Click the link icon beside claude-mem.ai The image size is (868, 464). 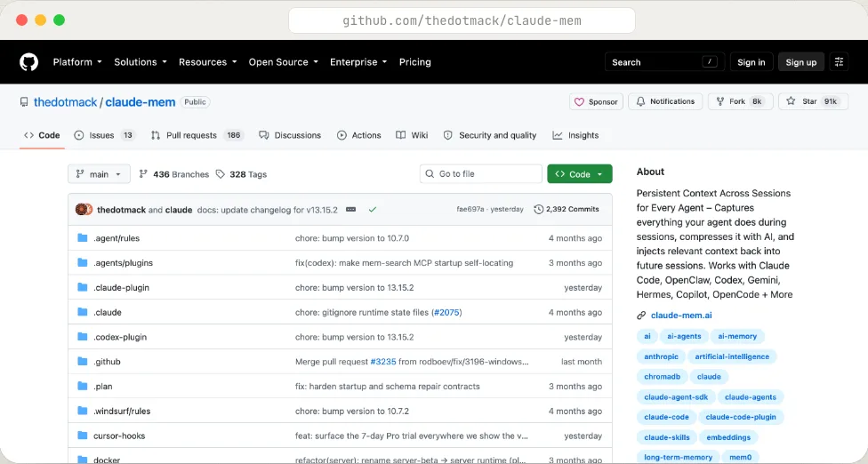point(641,316)
